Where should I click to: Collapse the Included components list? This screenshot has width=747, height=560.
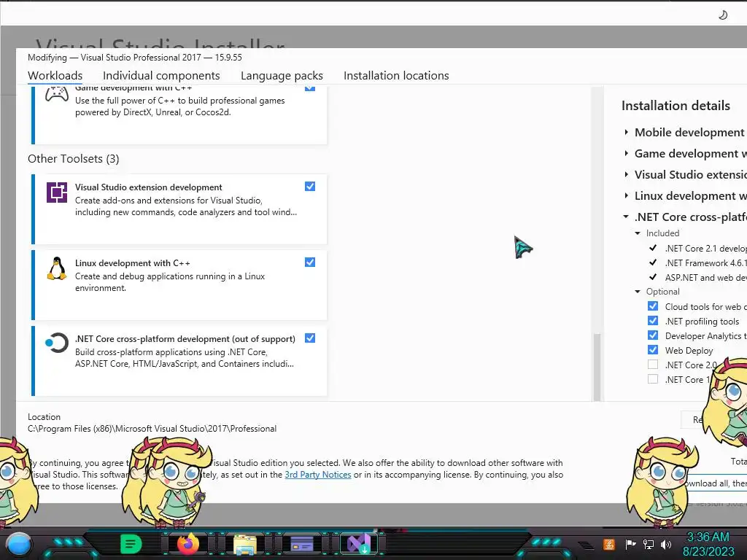(x=638, y=233)
